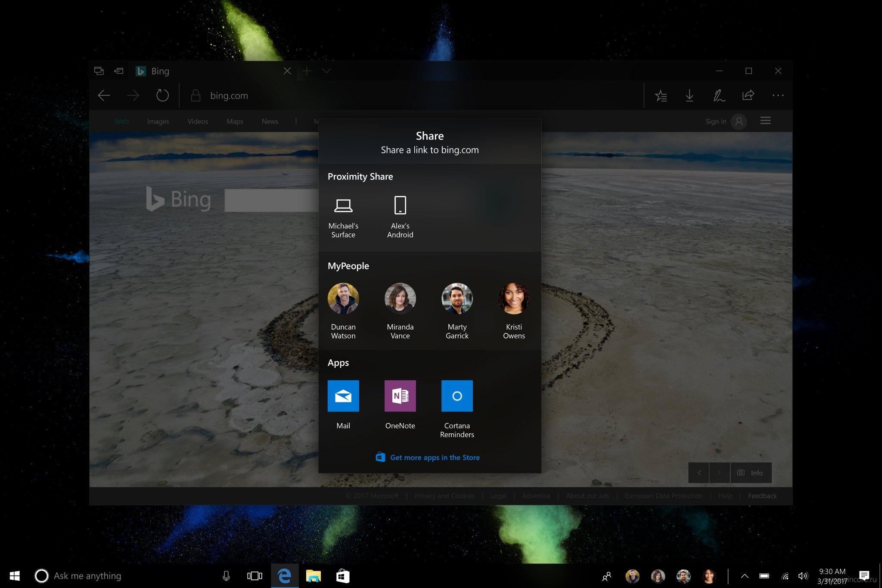Show next Bing background image

[x=719, y=473]
